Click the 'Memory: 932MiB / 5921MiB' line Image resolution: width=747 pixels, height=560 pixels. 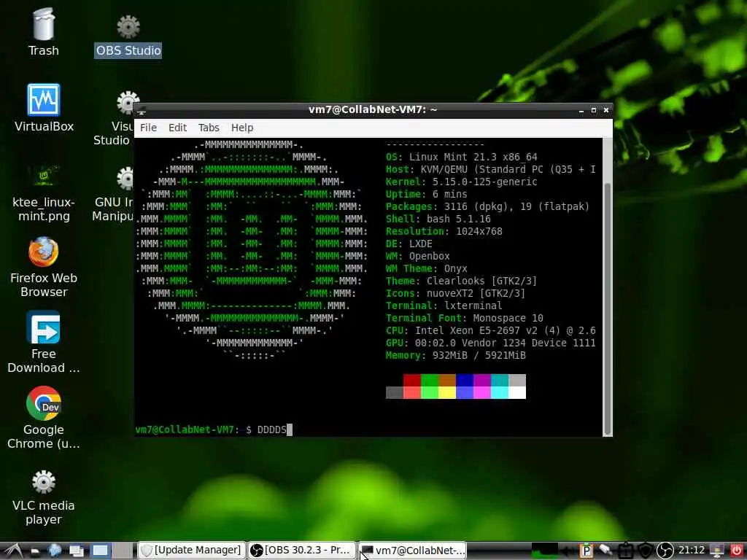456,355
